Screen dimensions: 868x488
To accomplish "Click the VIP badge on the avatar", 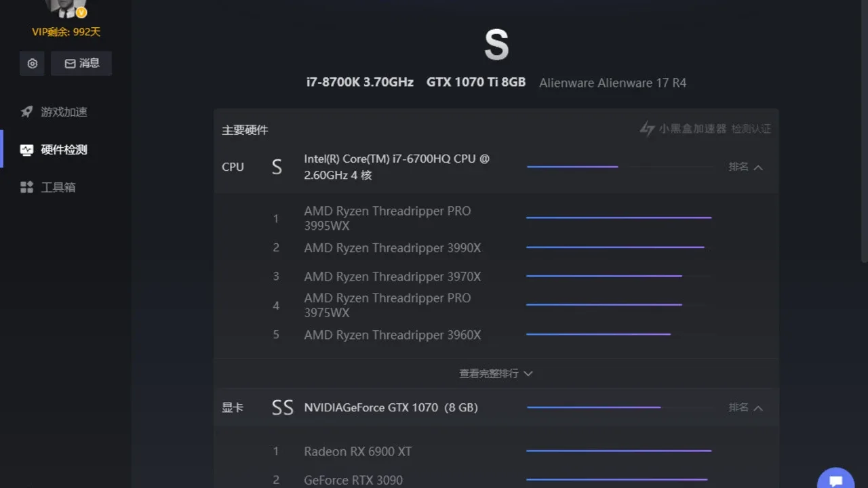I will tap(81, 12).
